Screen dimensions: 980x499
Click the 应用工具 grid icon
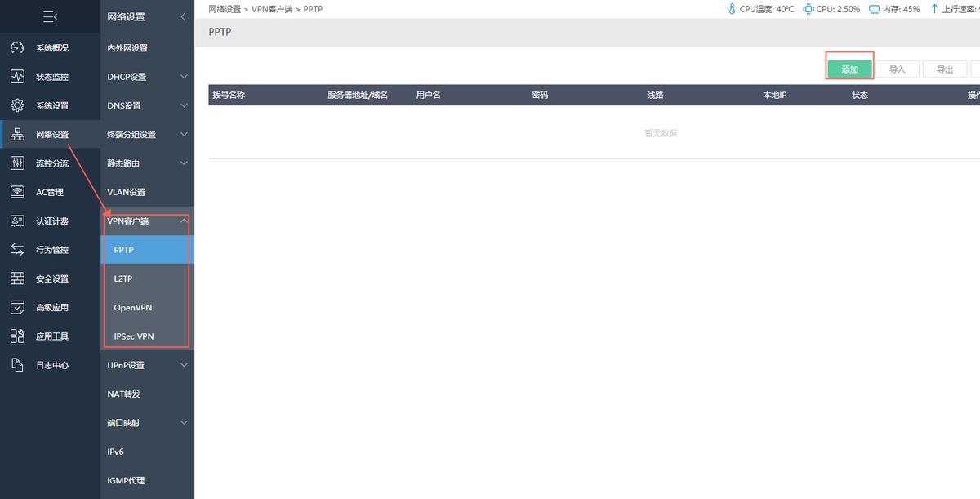pyautogui.click(x=17, y=336)
